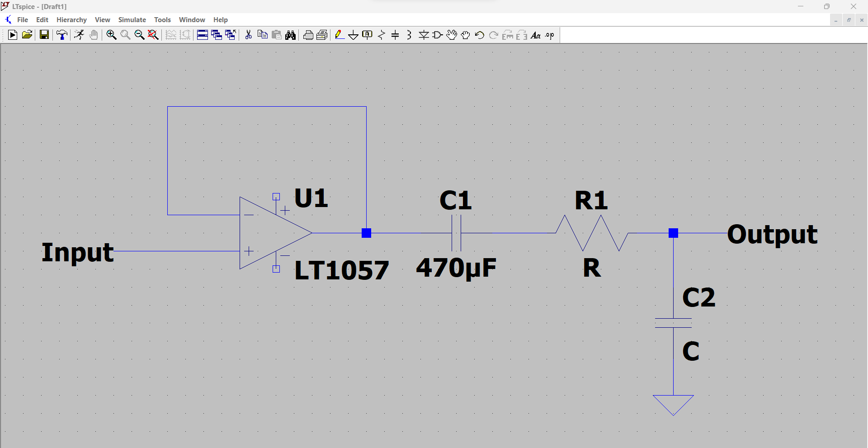Click the Undo arrow icon
868x448 pixels.
coord(480,35)
